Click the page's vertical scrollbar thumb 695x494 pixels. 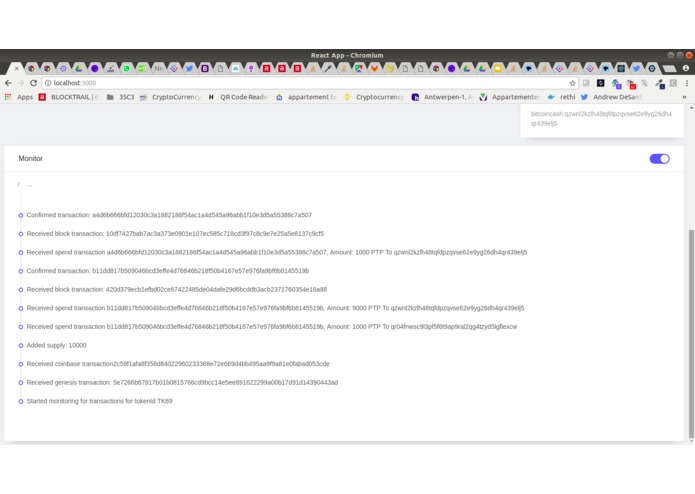pos(691,332)
